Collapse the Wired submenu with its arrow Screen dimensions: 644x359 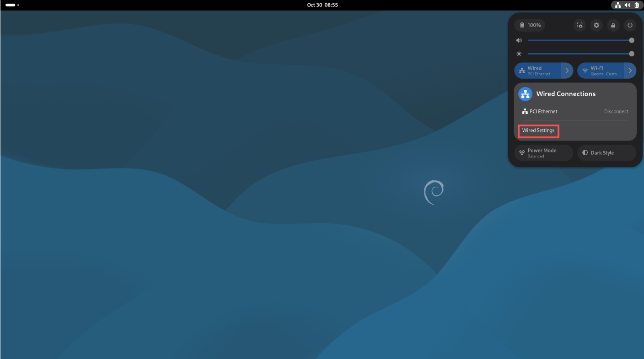click(567, 71)
